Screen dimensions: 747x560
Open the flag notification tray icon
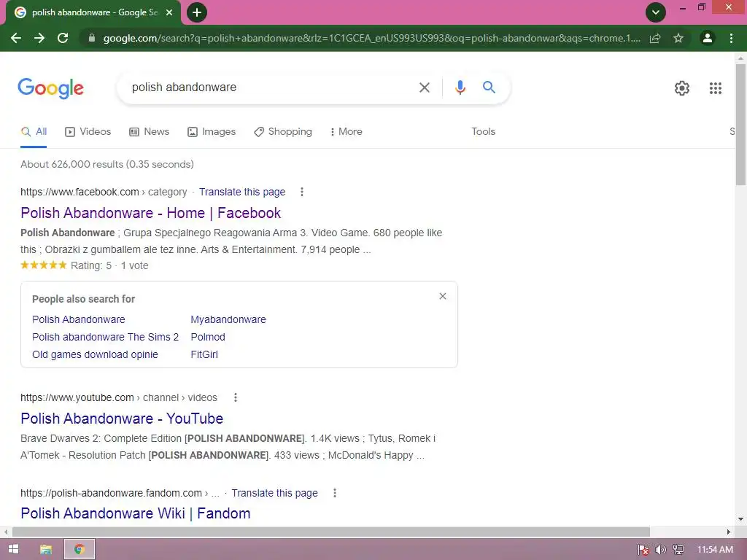pyautogui.click(x=643, y=550)
